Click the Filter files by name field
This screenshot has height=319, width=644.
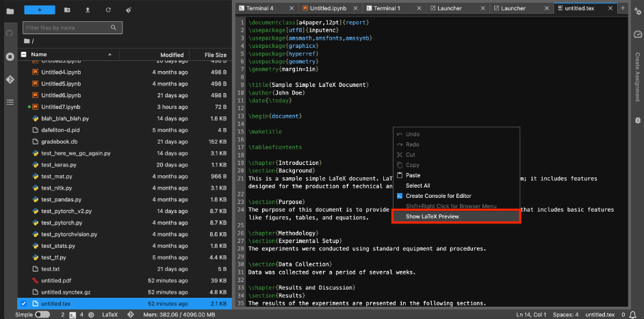point(73,28)
